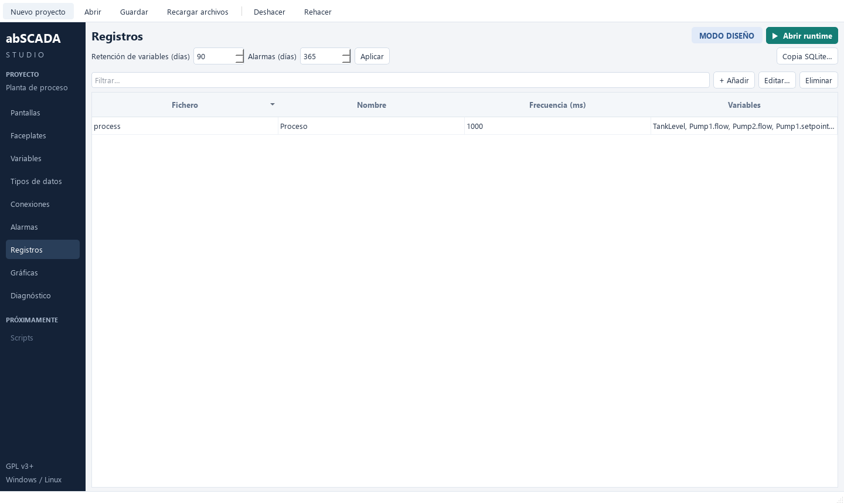The width and height of the screenshot is (844, 504).
Task: Save the project with Guardar
Action: pyautogui.click(x=134, y=12)
